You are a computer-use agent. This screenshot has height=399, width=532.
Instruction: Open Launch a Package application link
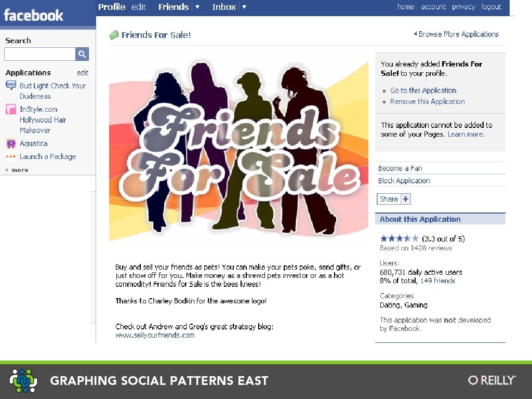(x=48, y=157)
